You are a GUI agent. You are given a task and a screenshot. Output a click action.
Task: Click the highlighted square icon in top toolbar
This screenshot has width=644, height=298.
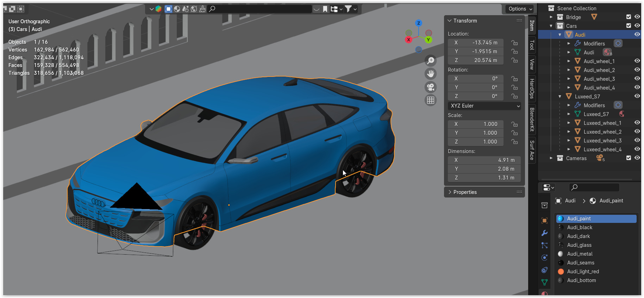click(x=169, y=9)
